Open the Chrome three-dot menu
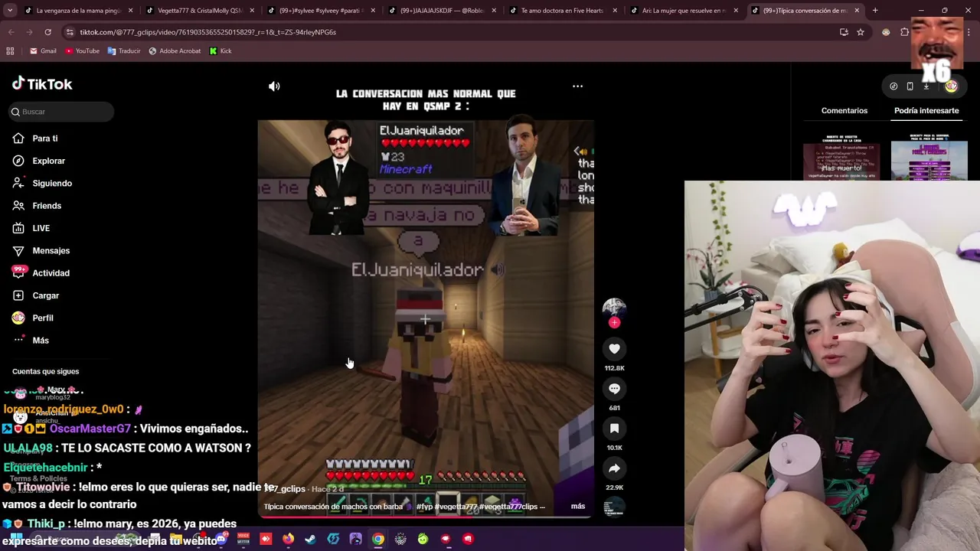This screenshot has width=980, height=551. [x=969, y=32]
